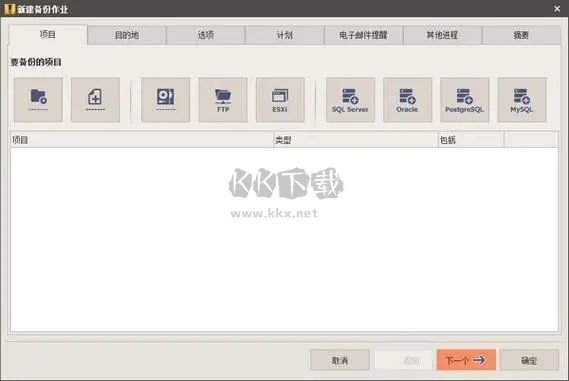Click the 包括 column header
The image size is (569, 381).
471,140
